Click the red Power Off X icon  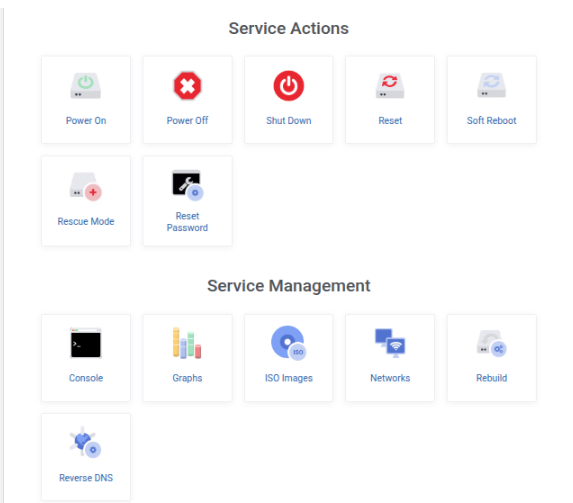click(187, 86)
